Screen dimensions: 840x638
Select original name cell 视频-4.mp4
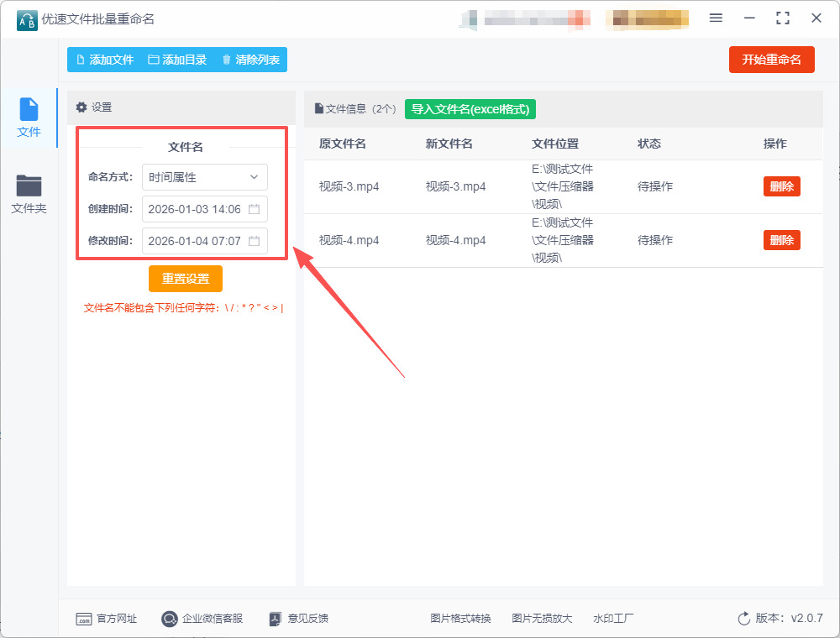coord(349,240)
